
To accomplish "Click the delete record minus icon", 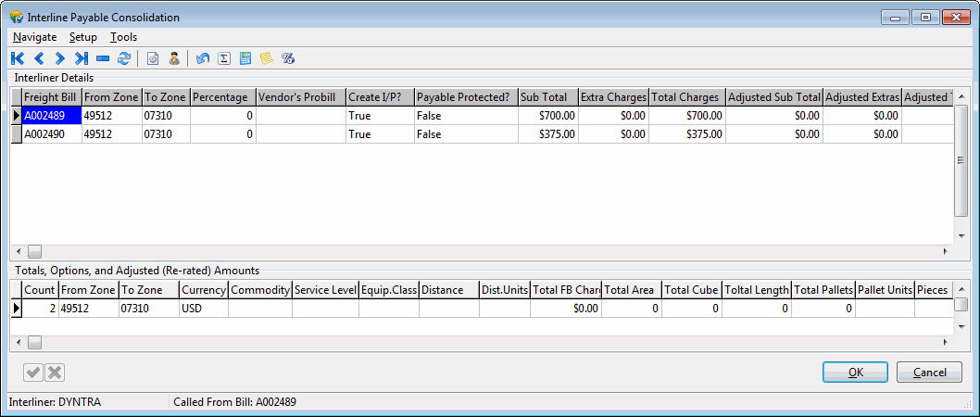I will click(x=103, y=58).
